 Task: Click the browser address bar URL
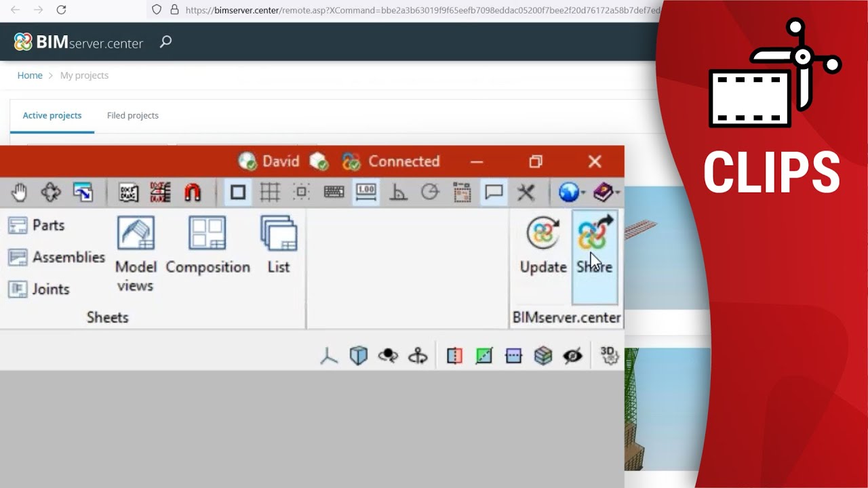(422, 10)
